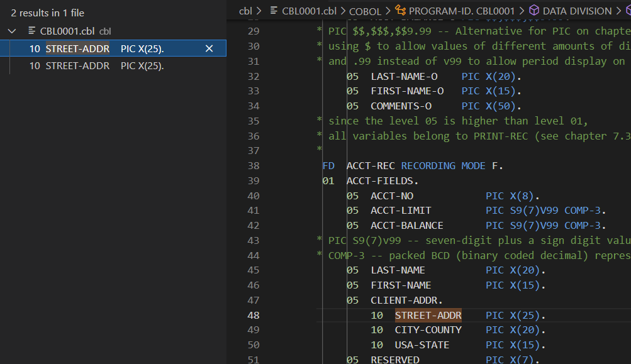The image size is (631, 364).
Task: Open the COBOL breadcrumb segment
Action: click(x=364, y=11)
